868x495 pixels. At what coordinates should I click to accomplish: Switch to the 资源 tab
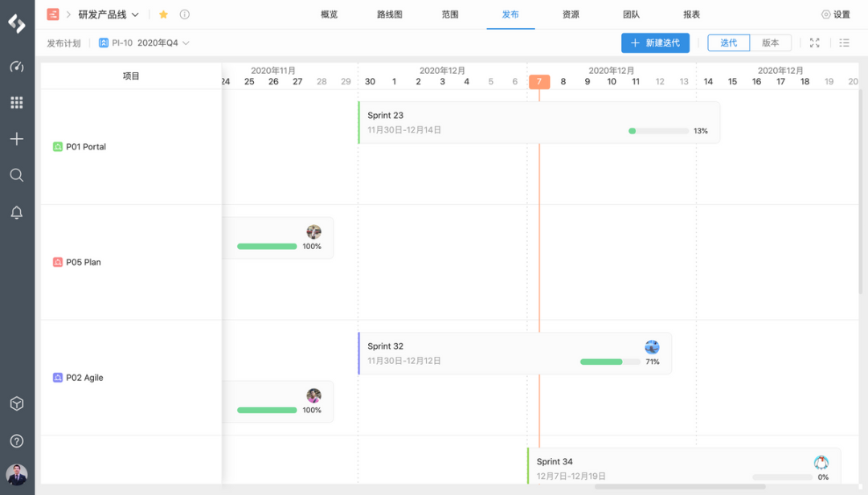tap(571, 14)
